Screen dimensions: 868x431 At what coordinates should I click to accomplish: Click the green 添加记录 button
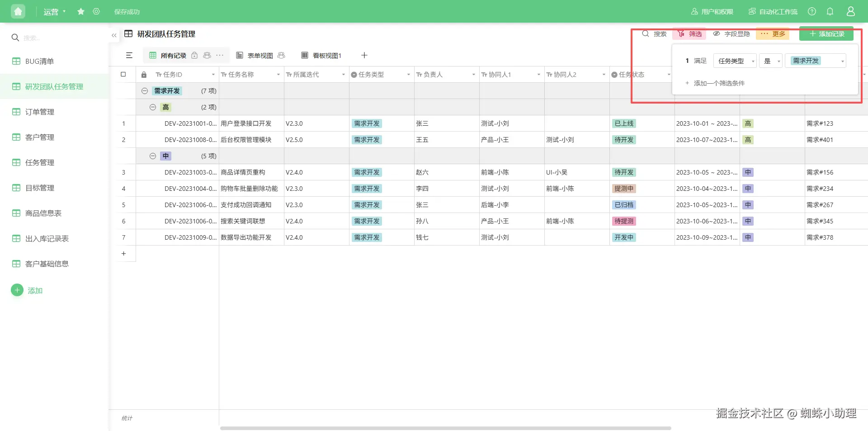click(826, 34)
